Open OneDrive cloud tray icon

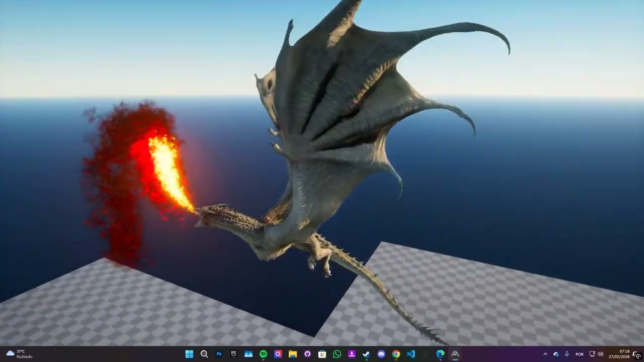click(x=556, y=354)
